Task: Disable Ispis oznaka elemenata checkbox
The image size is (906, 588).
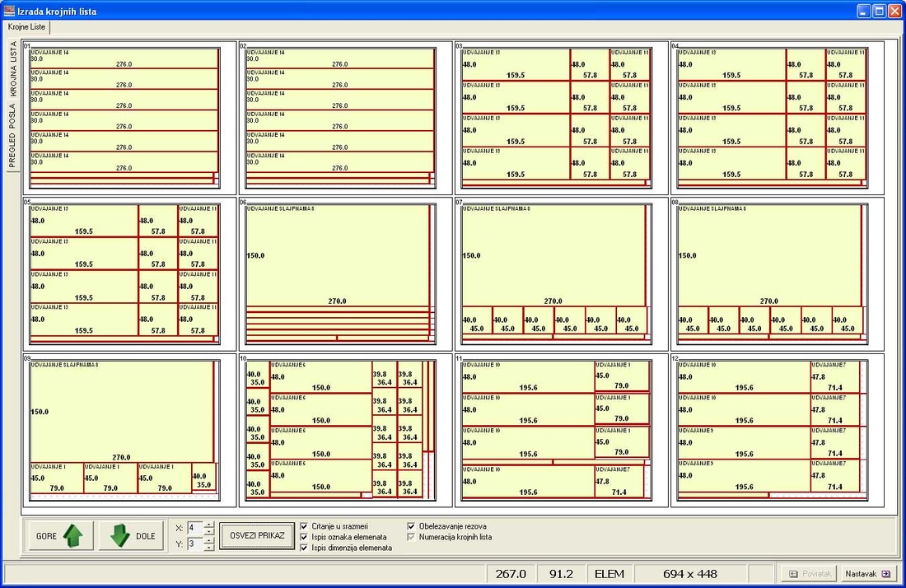Action: 304,536
